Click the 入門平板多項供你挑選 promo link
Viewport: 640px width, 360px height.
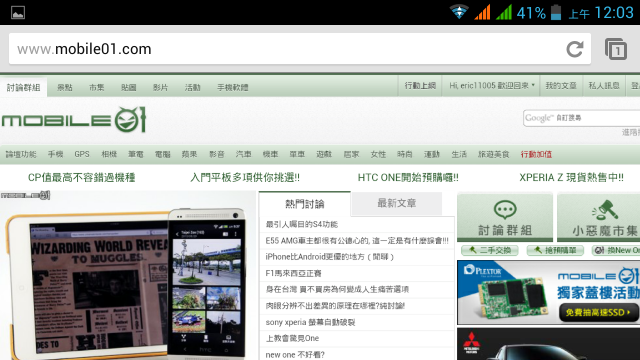245,178
